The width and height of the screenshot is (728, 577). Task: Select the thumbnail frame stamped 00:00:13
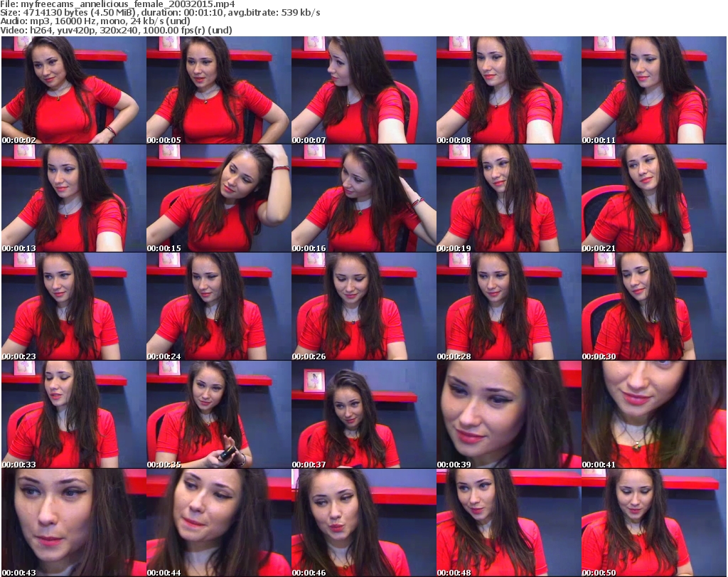(73, 198)
